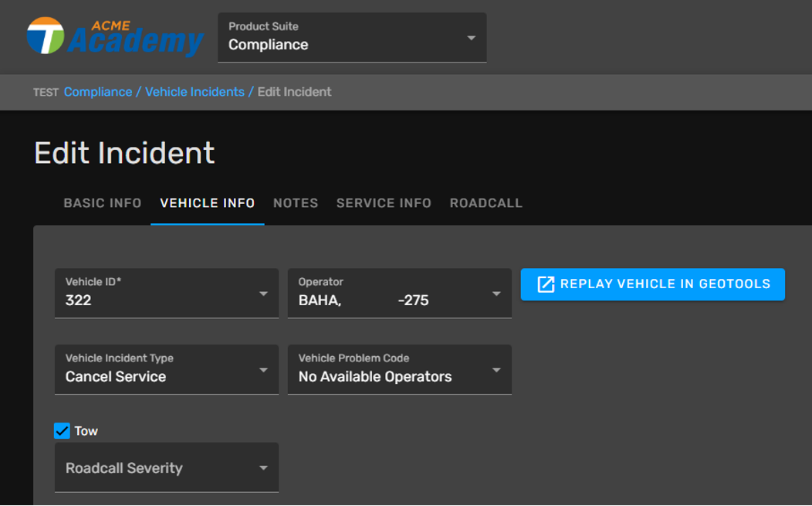
Task: Open the Operator dropdown arrow
Action: (x=496, y=294)
